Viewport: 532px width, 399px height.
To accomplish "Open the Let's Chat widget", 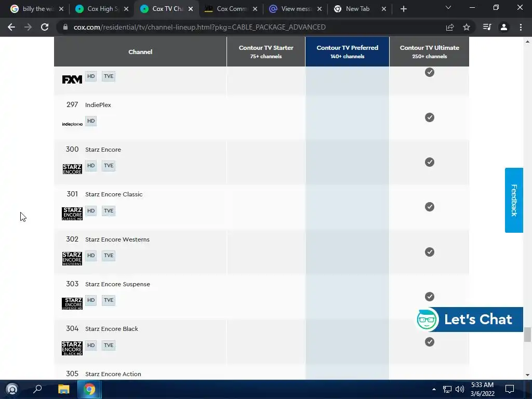I will 470,320.
